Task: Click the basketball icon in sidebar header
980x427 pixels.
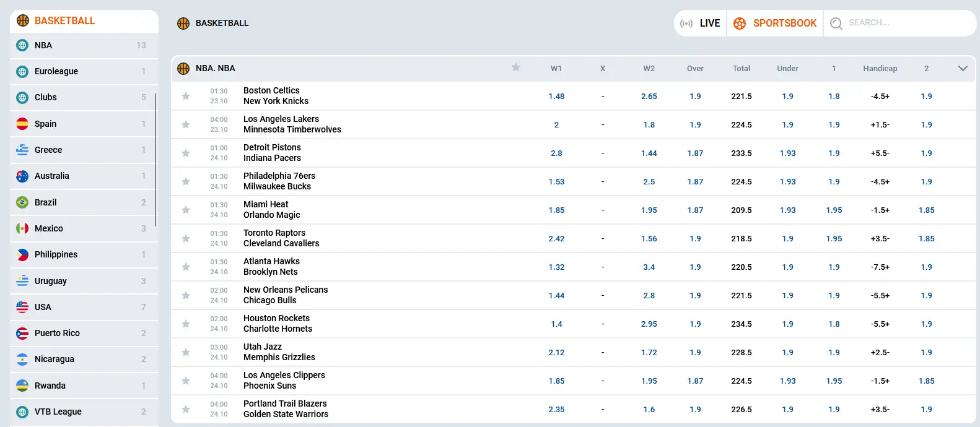Action: click(23, 20)
